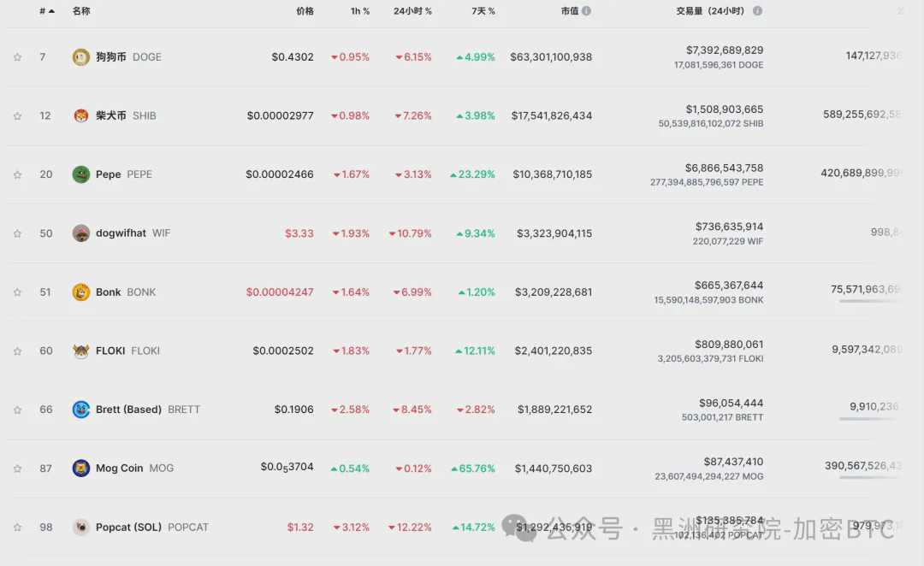Click the 价格 column header
Image resolution: width=924 pixels, height=566 pixels.
click(x=305, y=10)
